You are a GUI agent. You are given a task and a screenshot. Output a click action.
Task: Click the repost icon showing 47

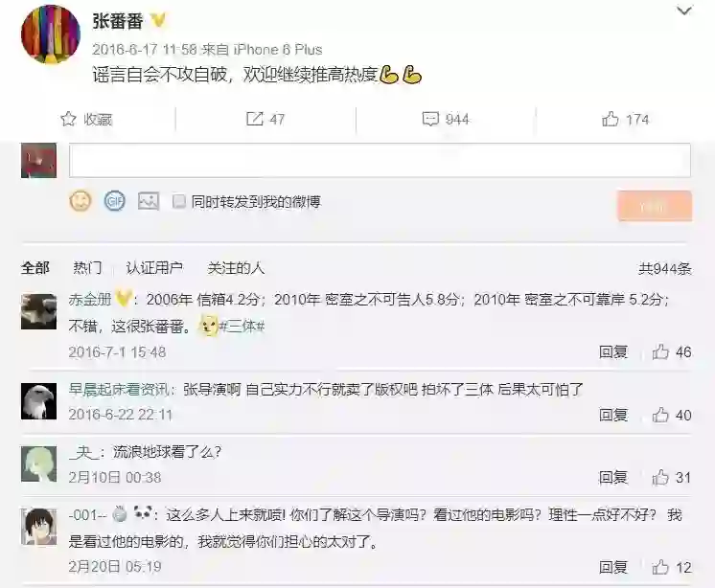[254, 119]
